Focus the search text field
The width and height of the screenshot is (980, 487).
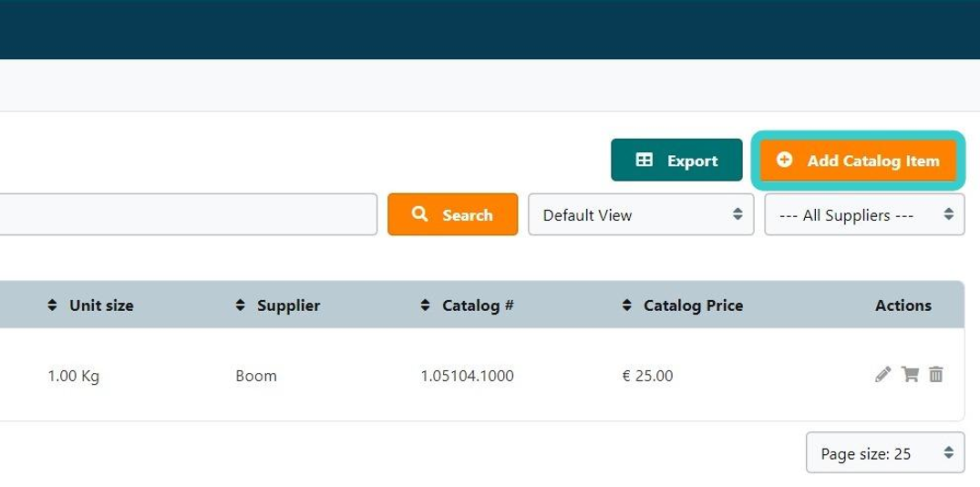[182, 214]
